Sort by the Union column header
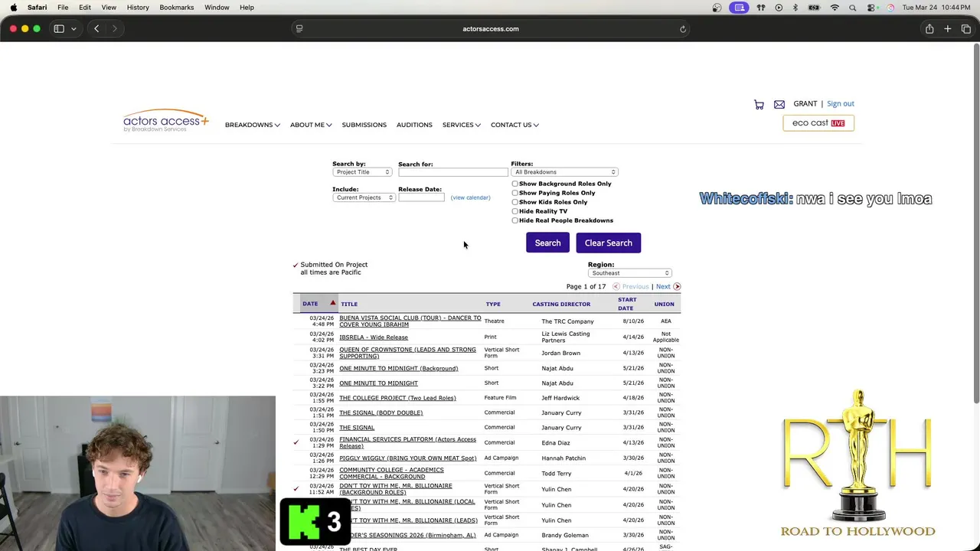Image resolution: width=980 pixels, height=551 pixels. (664, 305)
